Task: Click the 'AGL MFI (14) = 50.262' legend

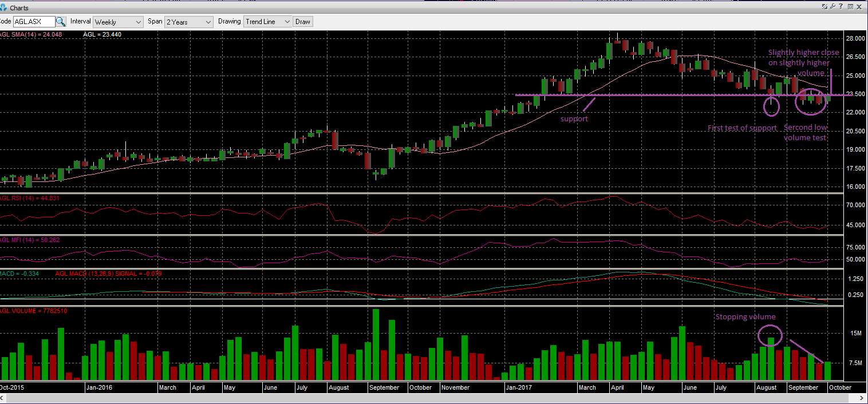Action: click(x=30, y=240)
